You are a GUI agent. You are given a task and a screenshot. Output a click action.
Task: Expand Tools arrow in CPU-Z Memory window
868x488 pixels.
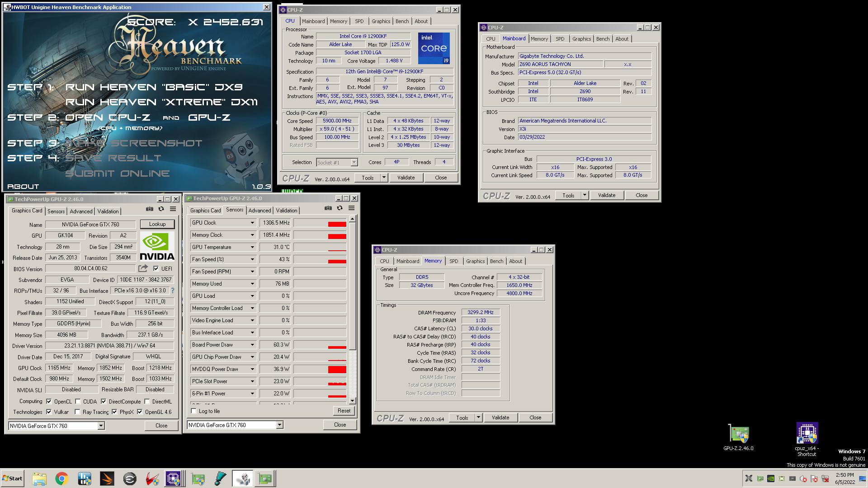click(x=478, y=418)
